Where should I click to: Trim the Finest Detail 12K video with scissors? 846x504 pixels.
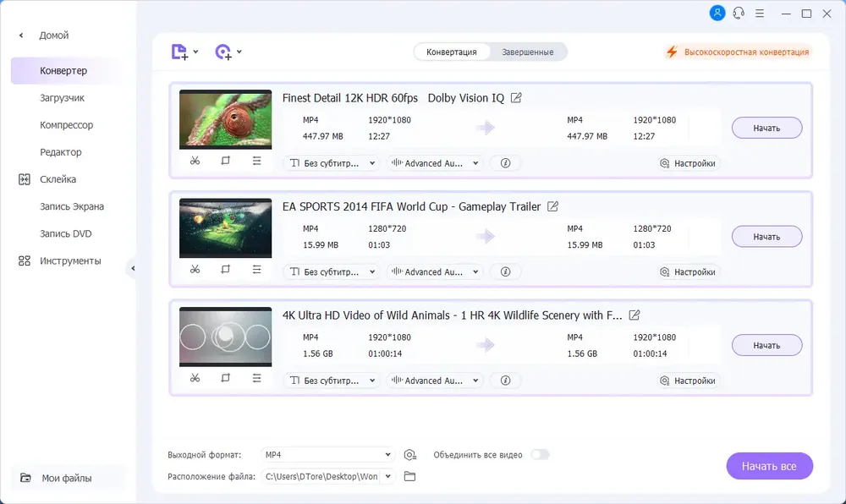195,161
